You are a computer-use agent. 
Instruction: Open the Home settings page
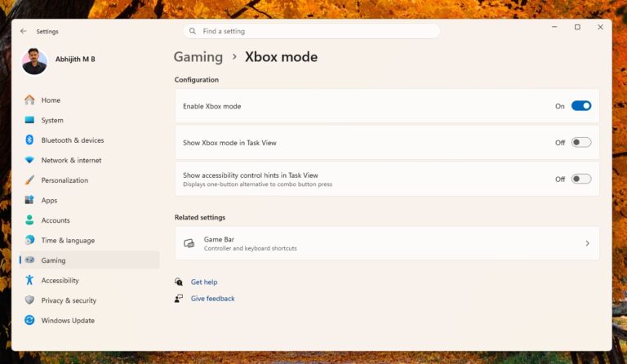pos(90,100)
